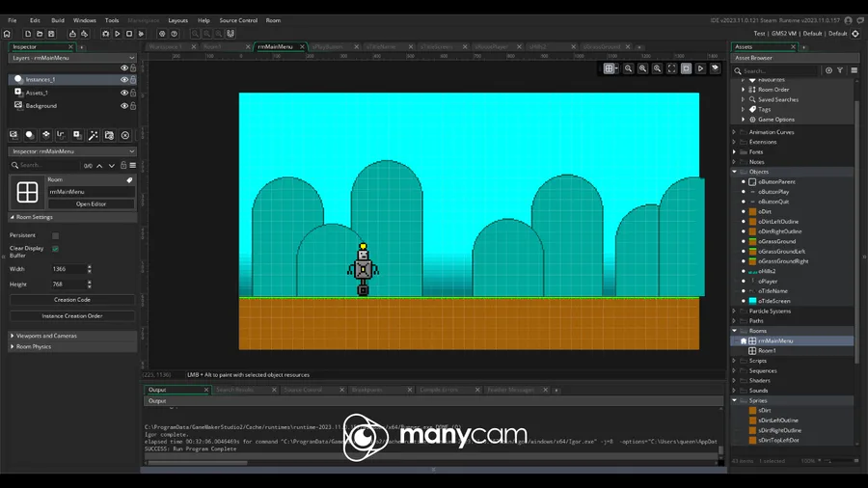Open the Source Control menu

click(238, 20)
